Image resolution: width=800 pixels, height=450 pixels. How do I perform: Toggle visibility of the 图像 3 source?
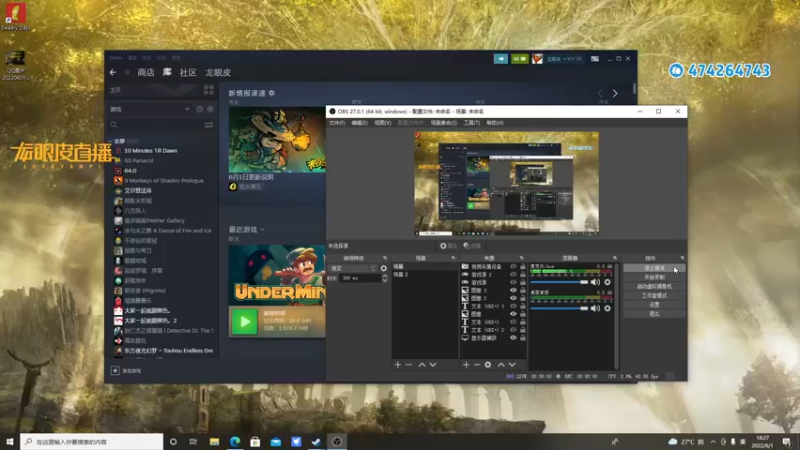point(513,290)
